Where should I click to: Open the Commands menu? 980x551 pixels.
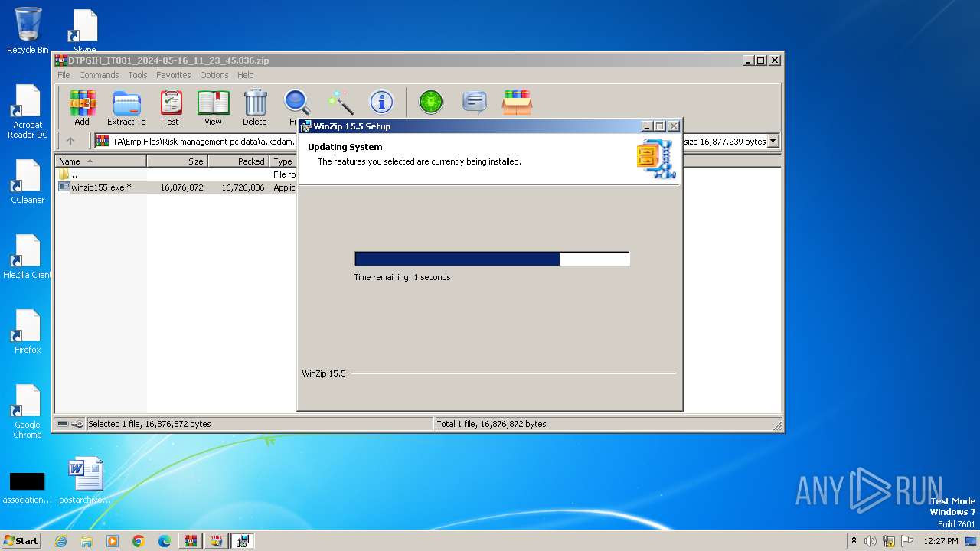point(99,75)
